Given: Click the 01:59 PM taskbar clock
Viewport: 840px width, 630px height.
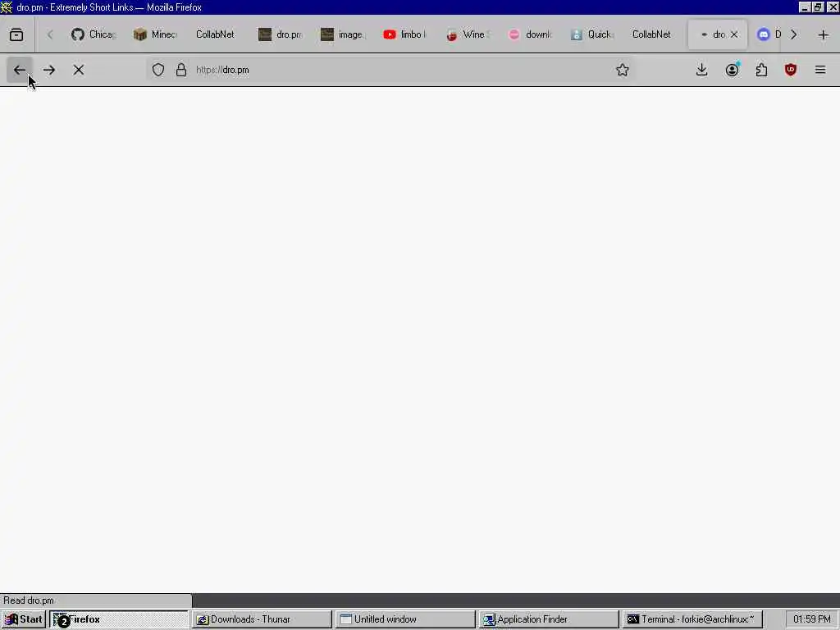Looking at the screenshot, I should [x=811, y=619].
